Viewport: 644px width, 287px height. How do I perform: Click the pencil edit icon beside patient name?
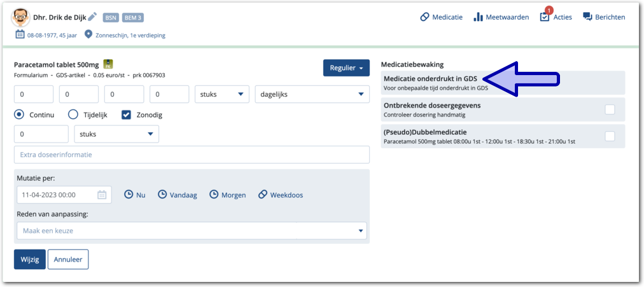click(92, 17)
